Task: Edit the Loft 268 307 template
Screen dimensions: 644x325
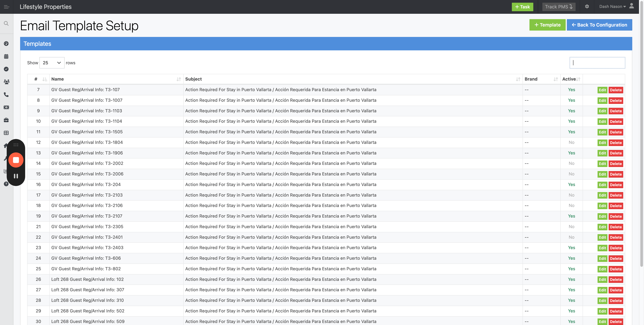Action: pos(602,290)
